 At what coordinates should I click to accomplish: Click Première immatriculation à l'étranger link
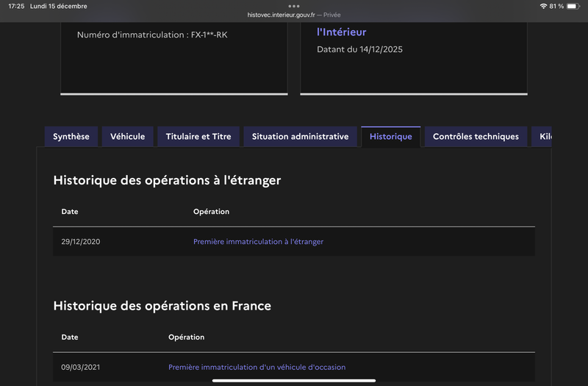[258, 242]
